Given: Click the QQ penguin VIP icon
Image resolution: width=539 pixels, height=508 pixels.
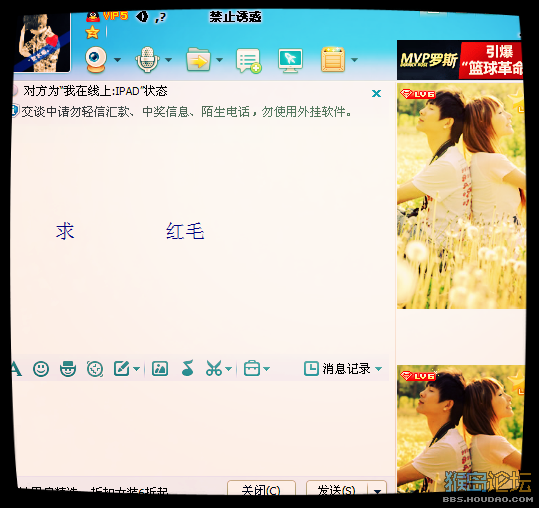Looking at the screenshot, I should tap(93, 16).
